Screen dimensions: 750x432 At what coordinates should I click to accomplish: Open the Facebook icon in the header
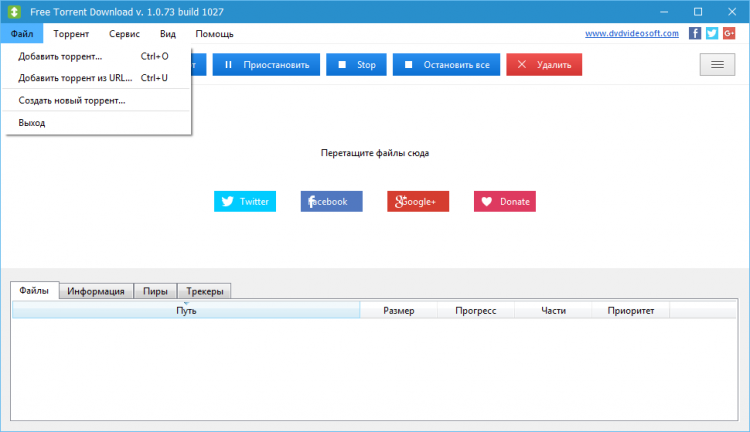coord(695,33)
